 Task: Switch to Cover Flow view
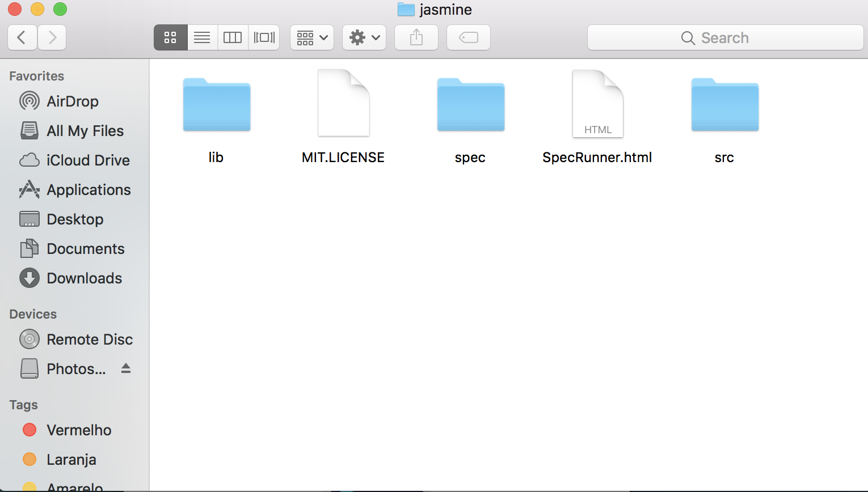coord(264,37)
